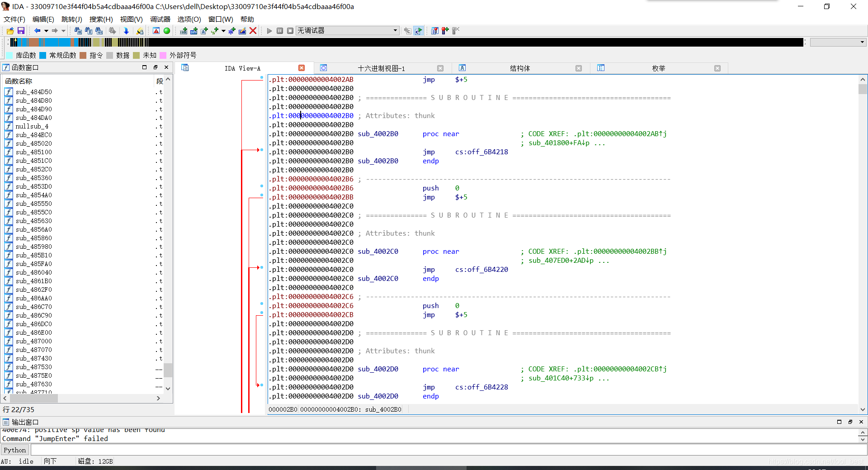Select function sub_486040 in the list
868x470 pixels.
[34, 272]
